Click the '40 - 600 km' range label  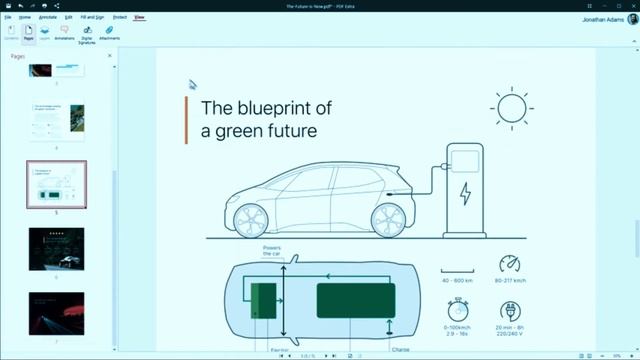tap(457, 280)
